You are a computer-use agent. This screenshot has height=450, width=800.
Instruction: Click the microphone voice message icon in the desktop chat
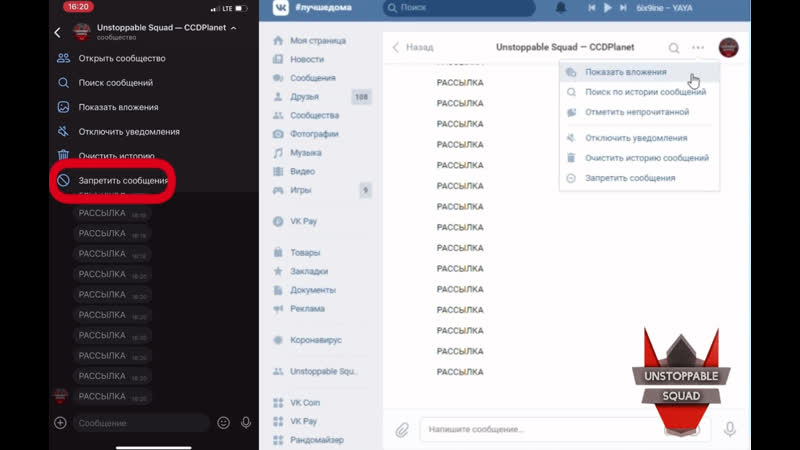pos(730,429)
